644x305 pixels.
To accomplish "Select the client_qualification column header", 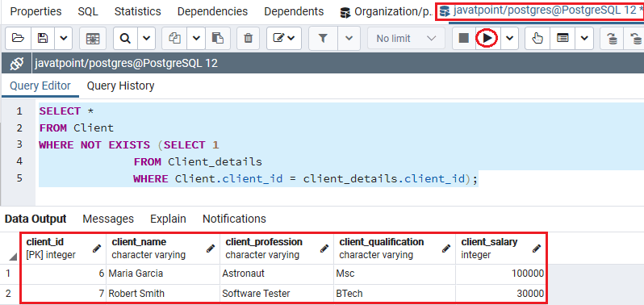I will click(395, 249).
